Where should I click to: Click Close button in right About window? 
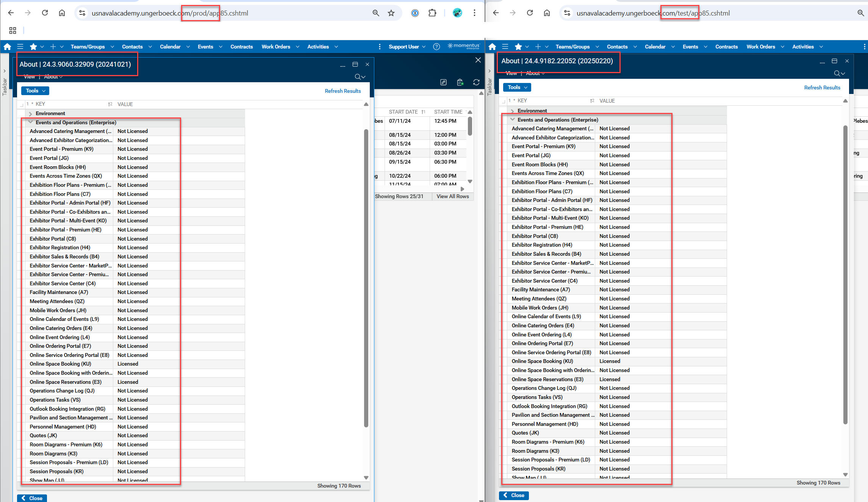514,495
